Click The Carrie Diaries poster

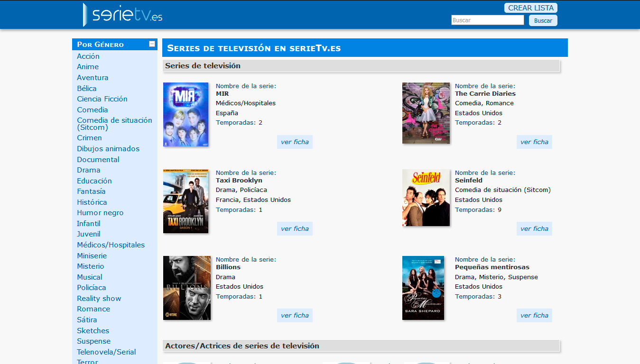tap(426, 113)
